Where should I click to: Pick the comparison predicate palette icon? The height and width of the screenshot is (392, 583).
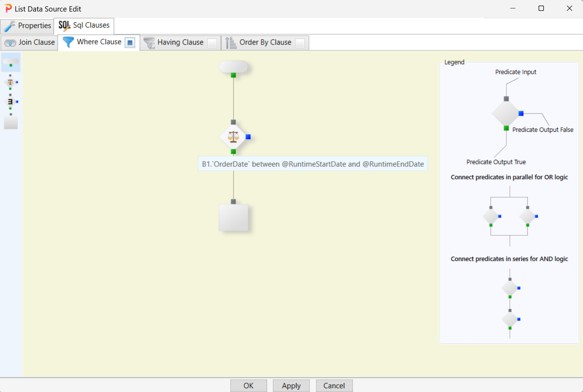tap(10, 82)
